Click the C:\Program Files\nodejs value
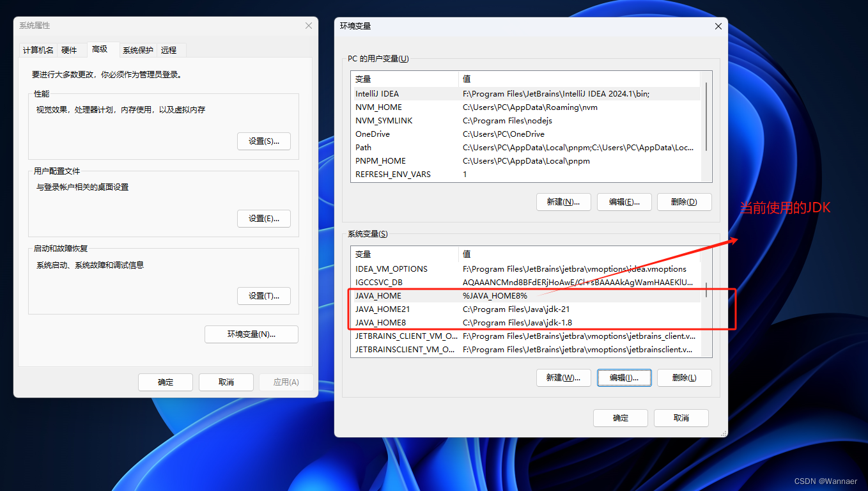Screen dimensions: 868x491 508,121
